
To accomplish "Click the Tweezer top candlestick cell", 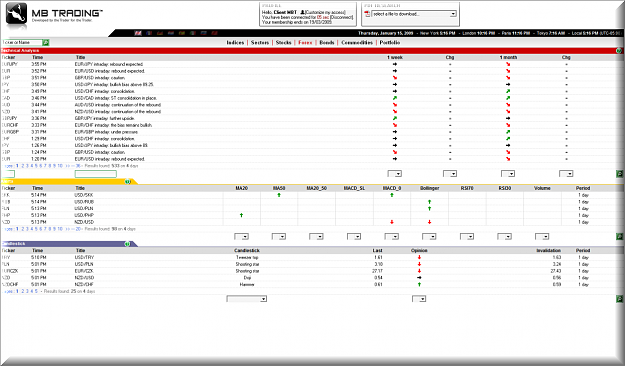I will (x=247, y=258).
